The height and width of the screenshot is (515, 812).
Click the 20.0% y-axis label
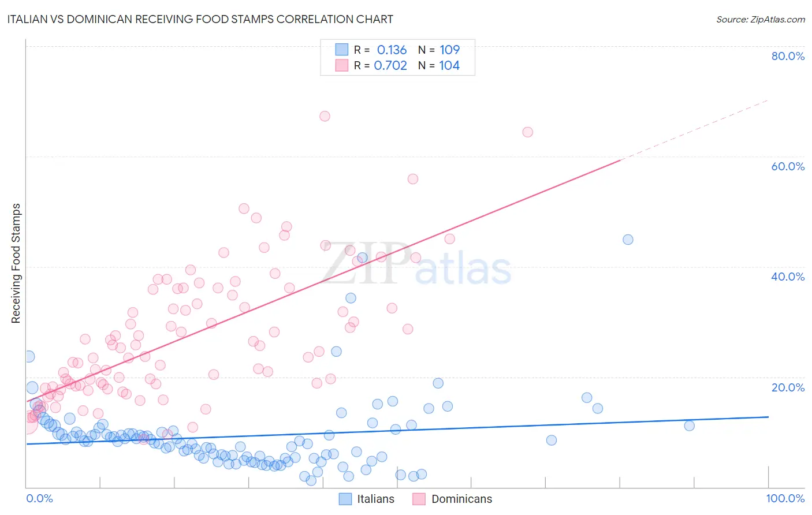click(x=788, y=387)
